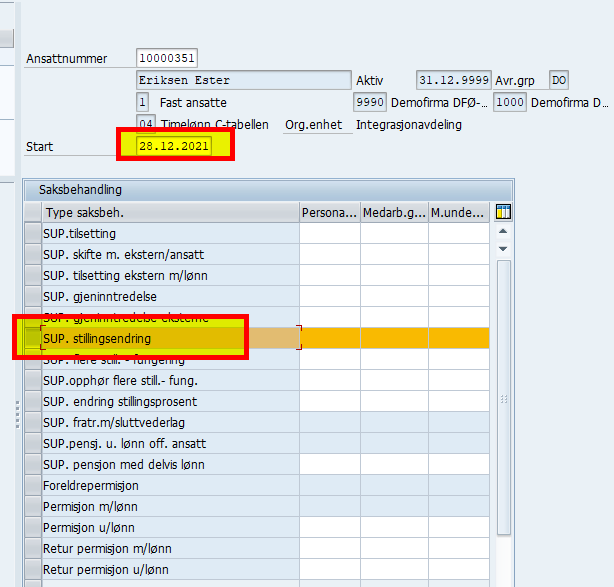614x587 pixels.
Task: Select the SUP.tilsetting row text
Action: (79, 234)
